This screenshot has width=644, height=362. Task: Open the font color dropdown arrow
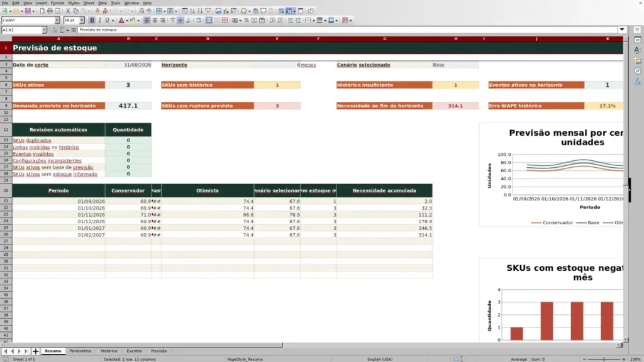pyautogui.click(x=127, y=21)
